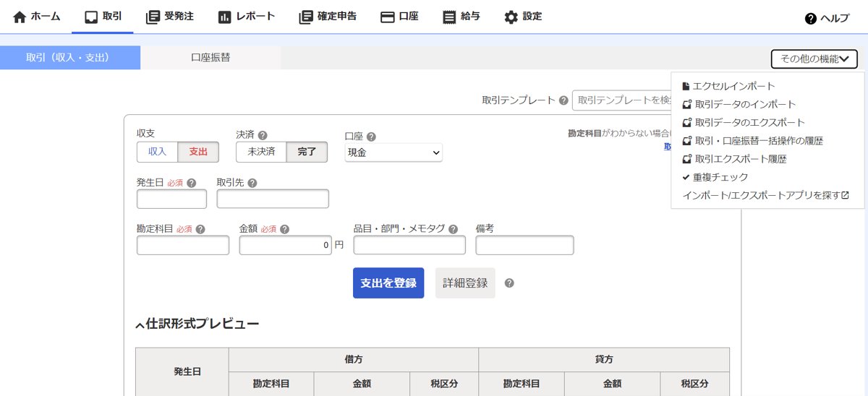The width and height of the screenshot is (868, 396).
Task: Collapse the その他の機能 dropdown
Action: tap(814, 59)
